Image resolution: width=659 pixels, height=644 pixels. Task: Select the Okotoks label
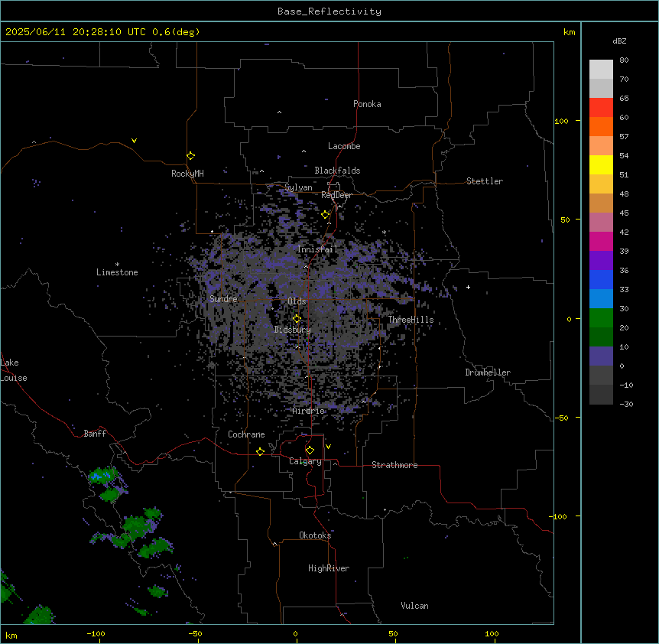[x=315, y=535]
